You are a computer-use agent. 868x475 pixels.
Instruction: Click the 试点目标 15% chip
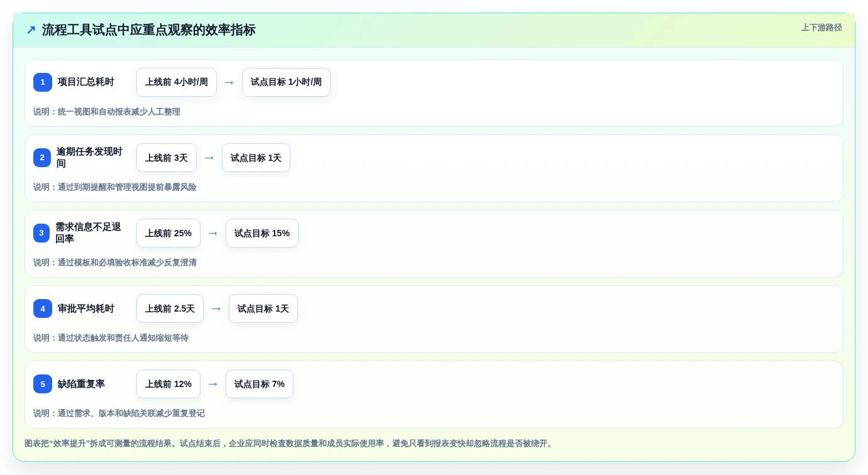[x=262, y=233]
